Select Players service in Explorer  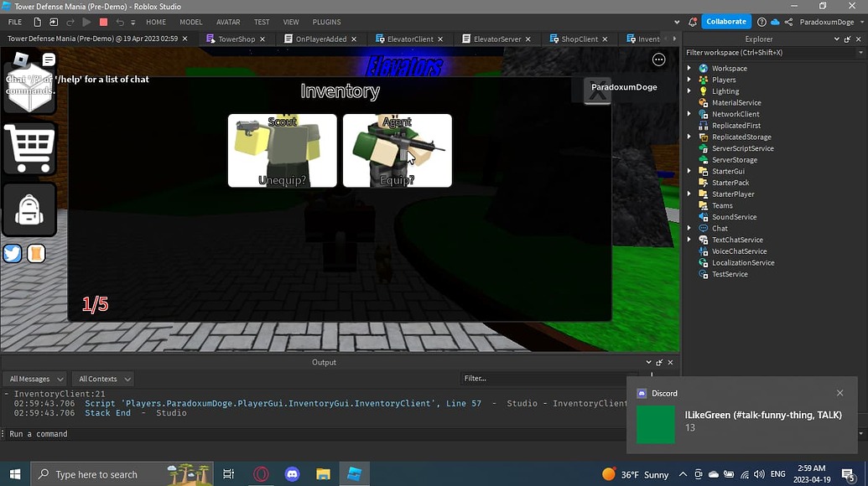pos(724,80)
